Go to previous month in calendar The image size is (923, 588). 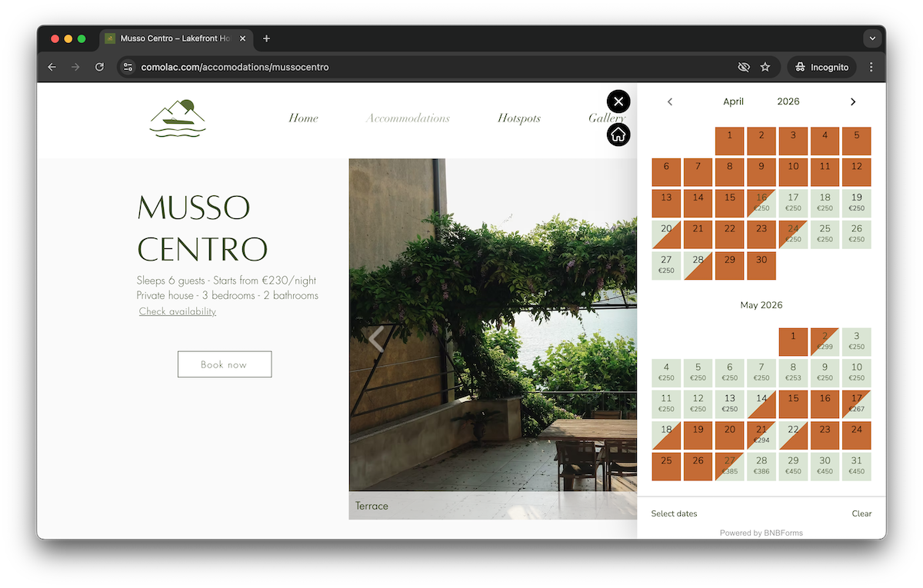669,101
